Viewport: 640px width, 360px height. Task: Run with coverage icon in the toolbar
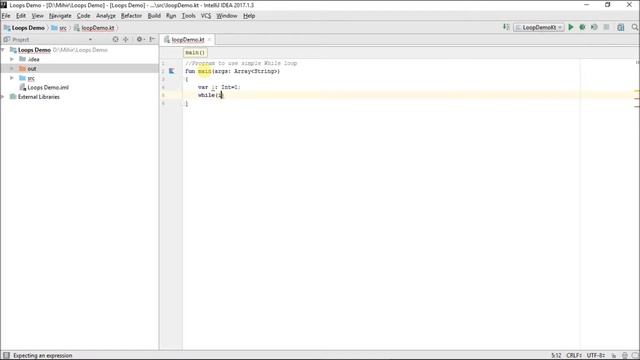[x=594, y=27]
